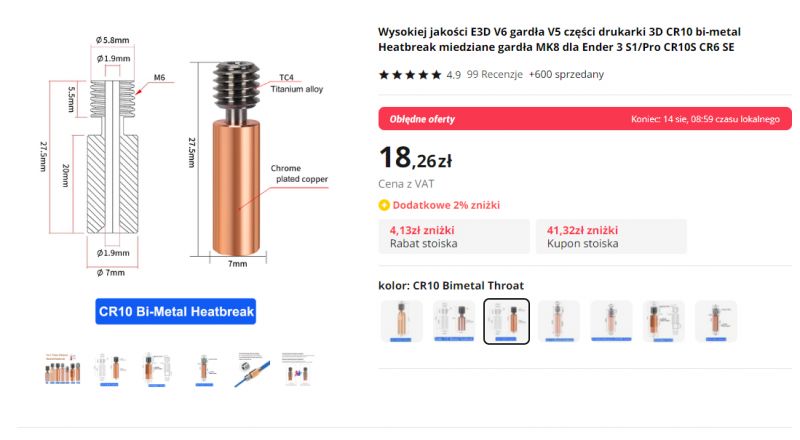
Task: Show the second gallery thumbnail image
Action: coord(112,369)
